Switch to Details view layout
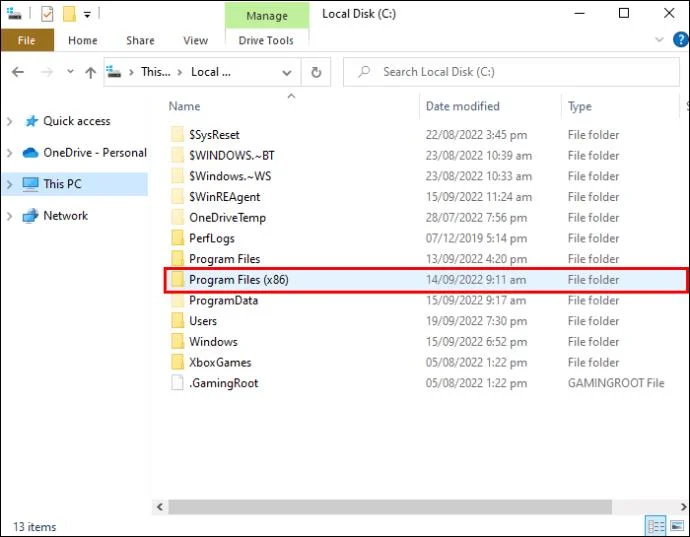The height and width of the screenshot is (537, 690). [655, 526]
